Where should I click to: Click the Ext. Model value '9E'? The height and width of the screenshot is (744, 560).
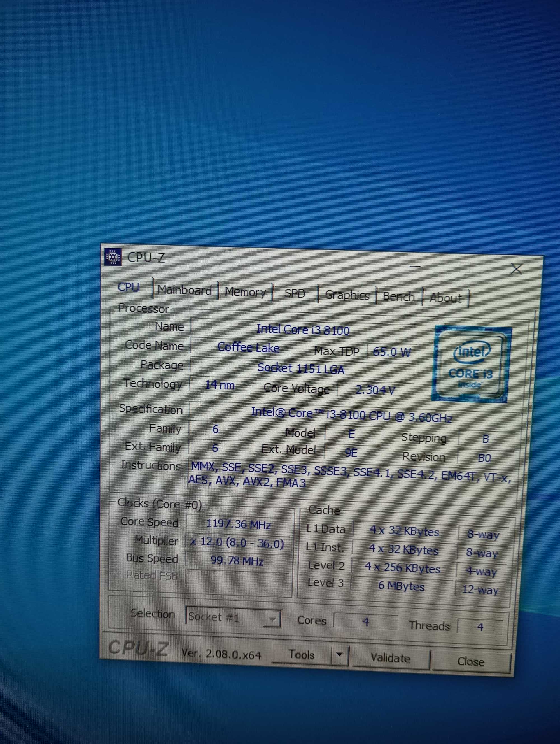click(351, 453)
